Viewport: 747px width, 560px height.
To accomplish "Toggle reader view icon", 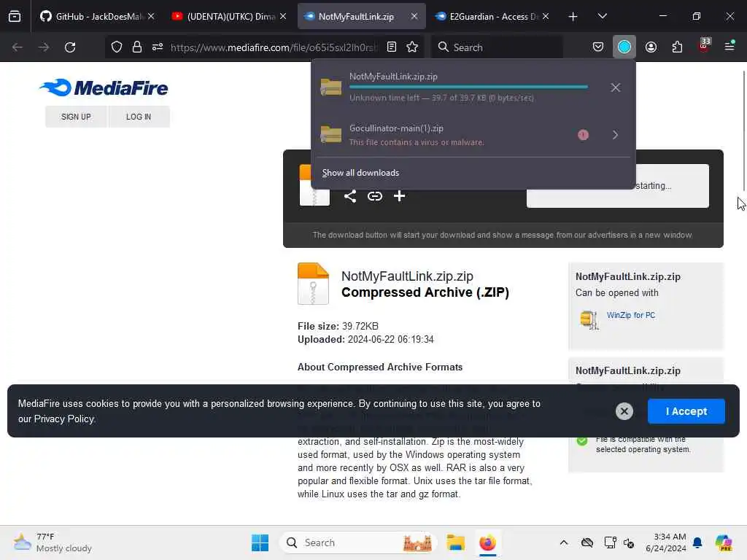I will pos(392,47).
